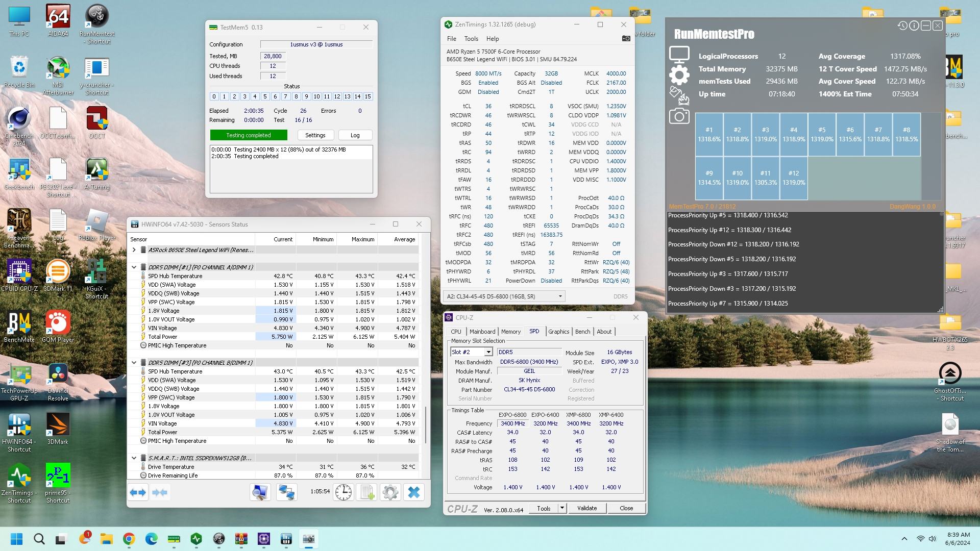
Task: Open taskbar Search icon
Action: pos(39,539)
